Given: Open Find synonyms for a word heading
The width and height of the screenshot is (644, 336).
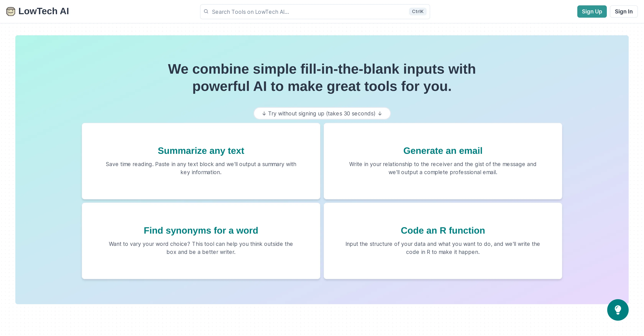Looking at the screenshot, I should click(x=201, y=231).
